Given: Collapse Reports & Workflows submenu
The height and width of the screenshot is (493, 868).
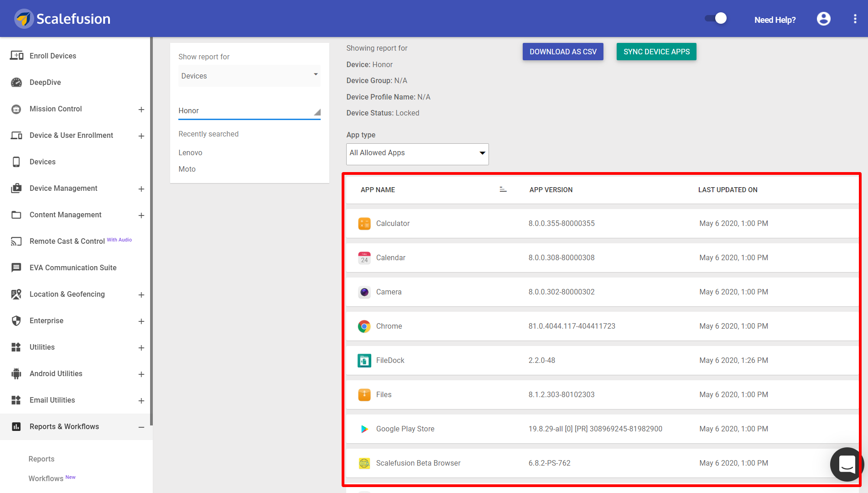Looking at the screenshot, I should [141, 427].
